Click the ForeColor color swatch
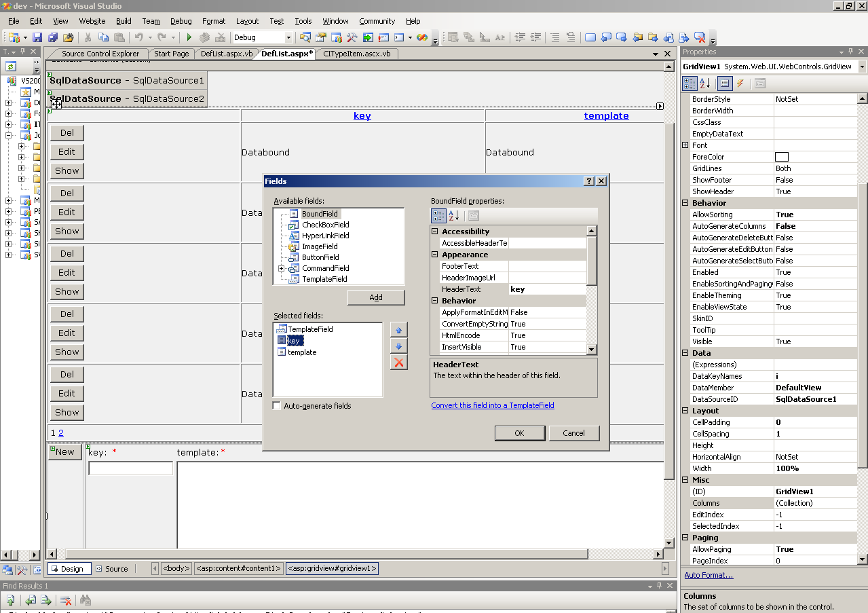Screen dimensions: 868x613 (x=782, y=157)
